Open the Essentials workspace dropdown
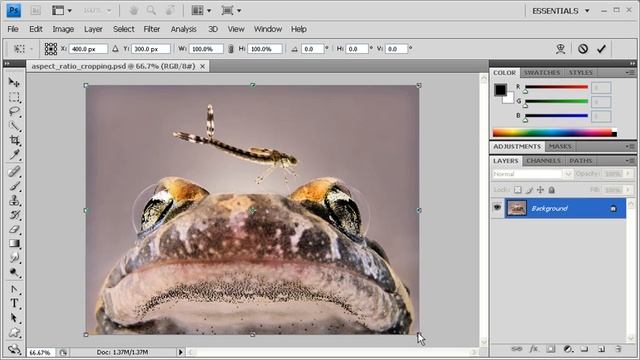 [561, 11]
